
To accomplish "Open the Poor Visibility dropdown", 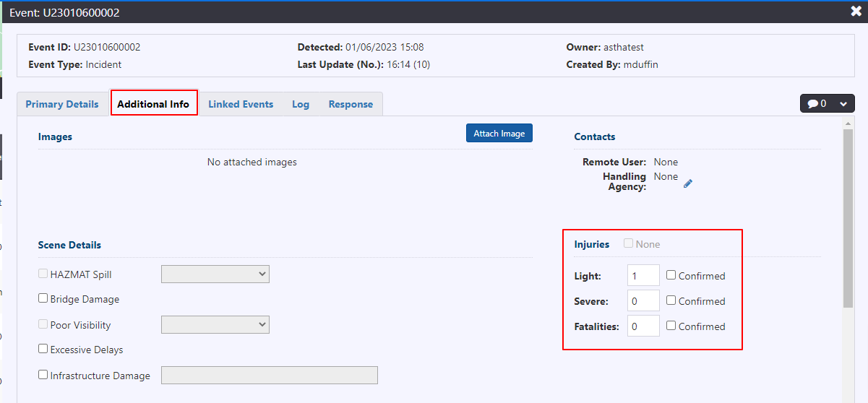I will pos(215,324).
